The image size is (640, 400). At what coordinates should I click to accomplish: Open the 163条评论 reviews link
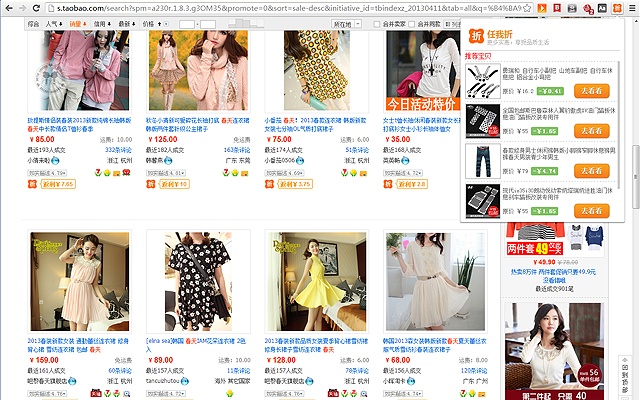tap(237, 150)
